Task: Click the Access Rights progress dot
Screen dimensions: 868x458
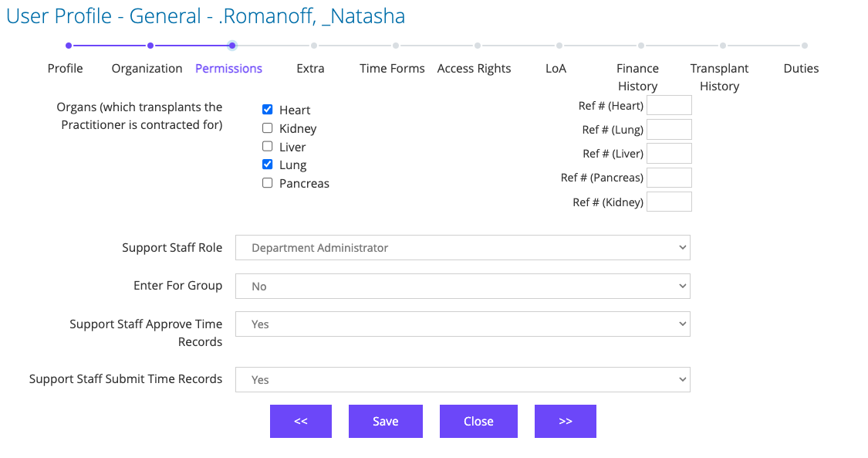Action: pyautogui.click(x=478, y=46)
